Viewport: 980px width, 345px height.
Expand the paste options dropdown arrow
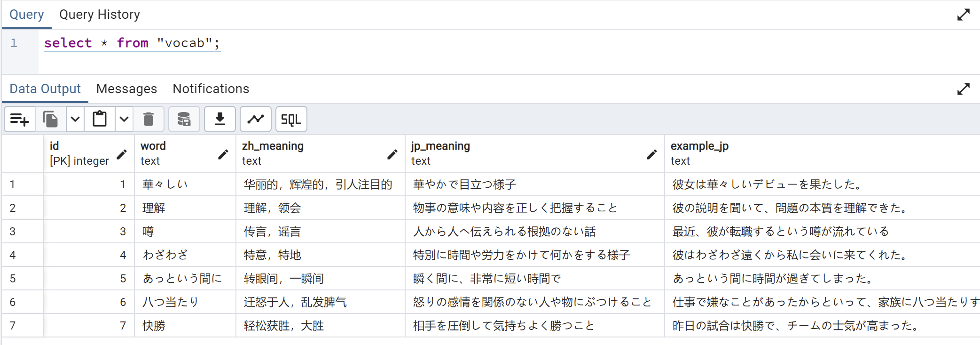(x=124, y=120)
